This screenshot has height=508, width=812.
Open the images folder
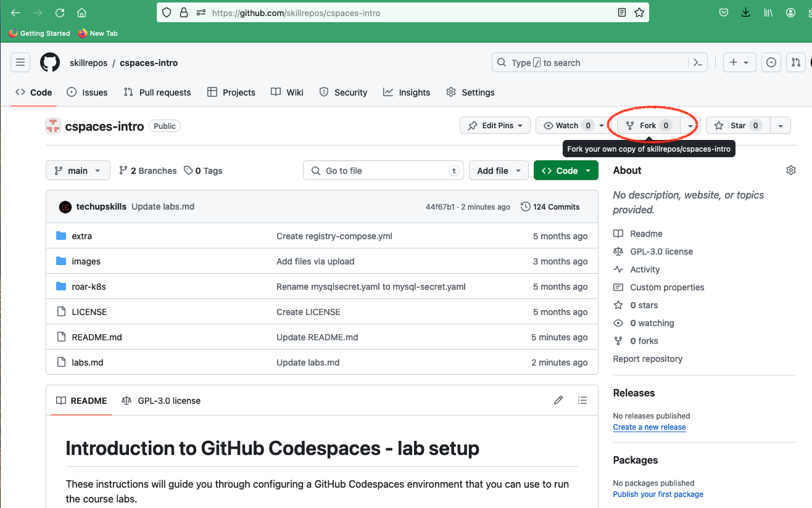pos(86,261)
